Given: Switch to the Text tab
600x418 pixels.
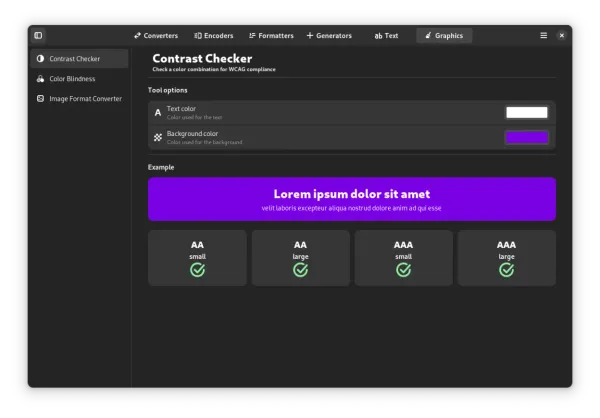Looking at the screenshot, I should point(386,36).
